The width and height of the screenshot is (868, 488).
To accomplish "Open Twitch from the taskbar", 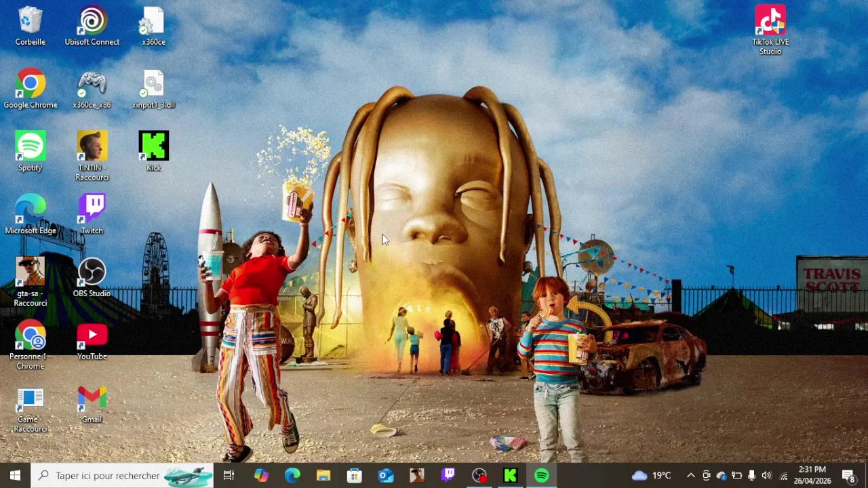I will [448, 476].
